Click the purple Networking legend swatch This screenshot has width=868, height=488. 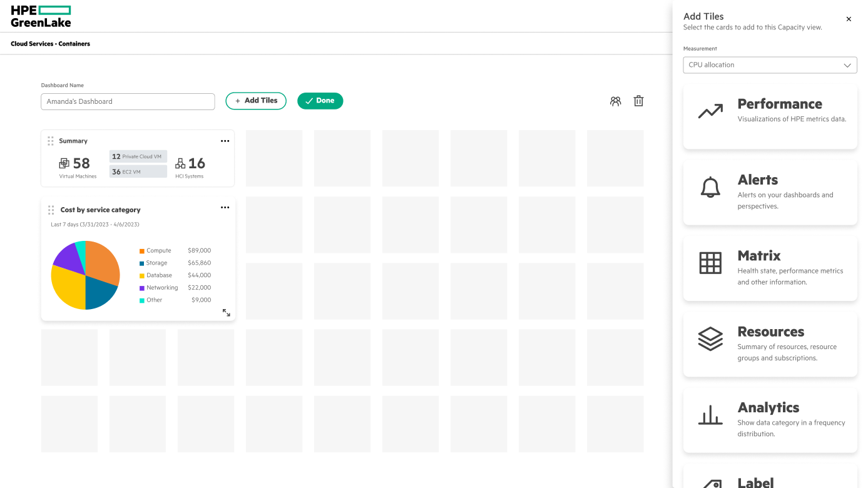[x=142, y=288]
